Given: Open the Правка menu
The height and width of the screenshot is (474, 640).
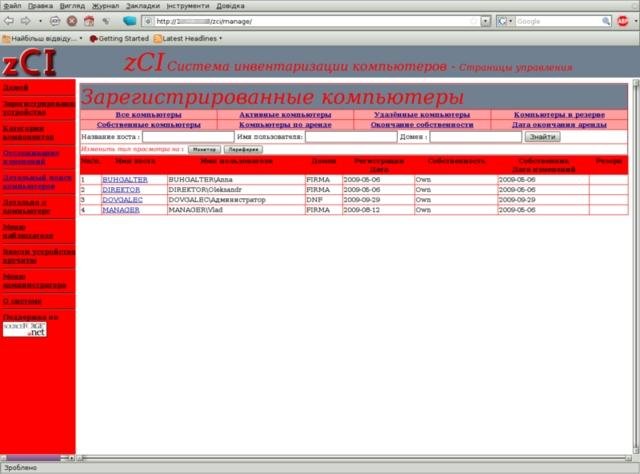Looking at the screenshot, I should pyautogui.click(x=40, y=6).
